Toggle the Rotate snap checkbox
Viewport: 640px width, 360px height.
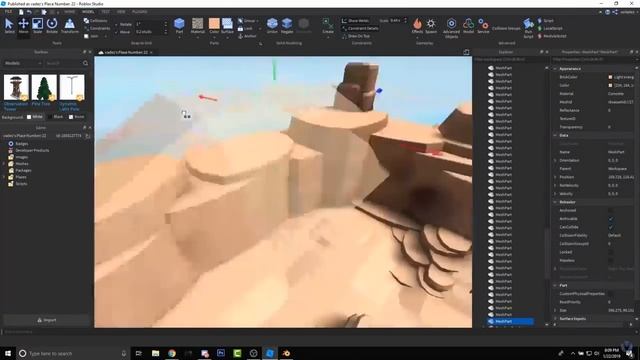116,24
